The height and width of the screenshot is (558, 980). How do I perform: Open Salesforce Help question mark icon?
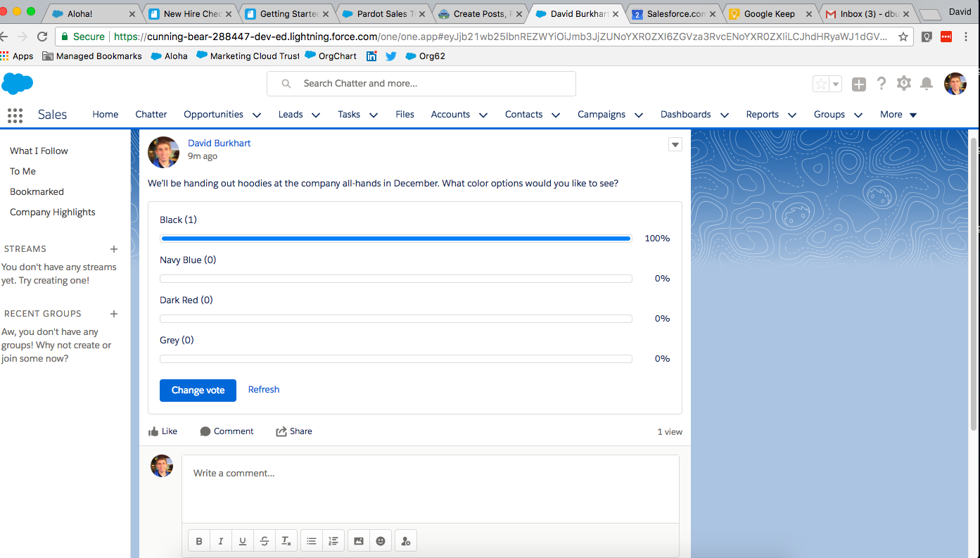pos(882,84)
